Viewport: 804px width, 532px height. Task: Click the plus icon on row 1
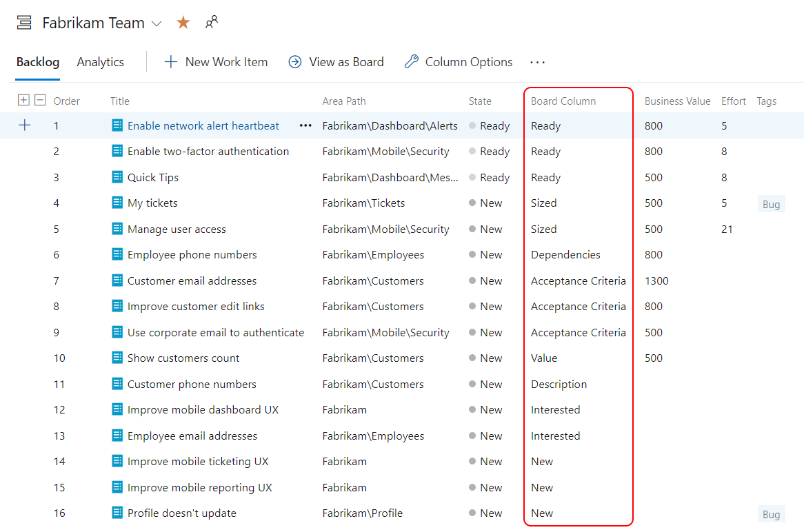tap(25, 125)
